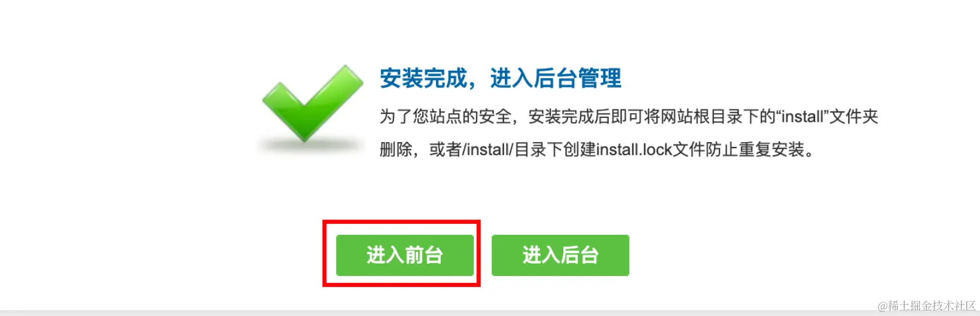This screenshot has height=316, width=980.
Task: Click the gray strip along the page bottom
Action: [x=490, y=313]
